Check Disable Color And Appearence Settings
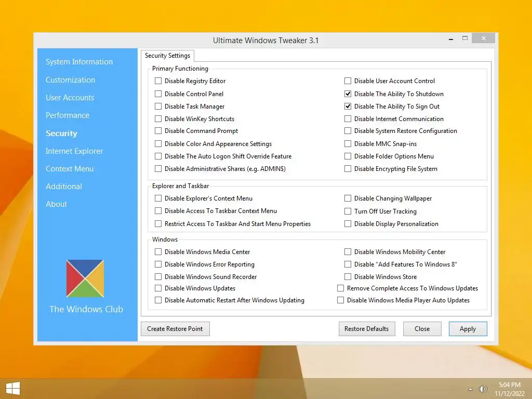This screenshot has width=532, height=399. pos(158,143)
